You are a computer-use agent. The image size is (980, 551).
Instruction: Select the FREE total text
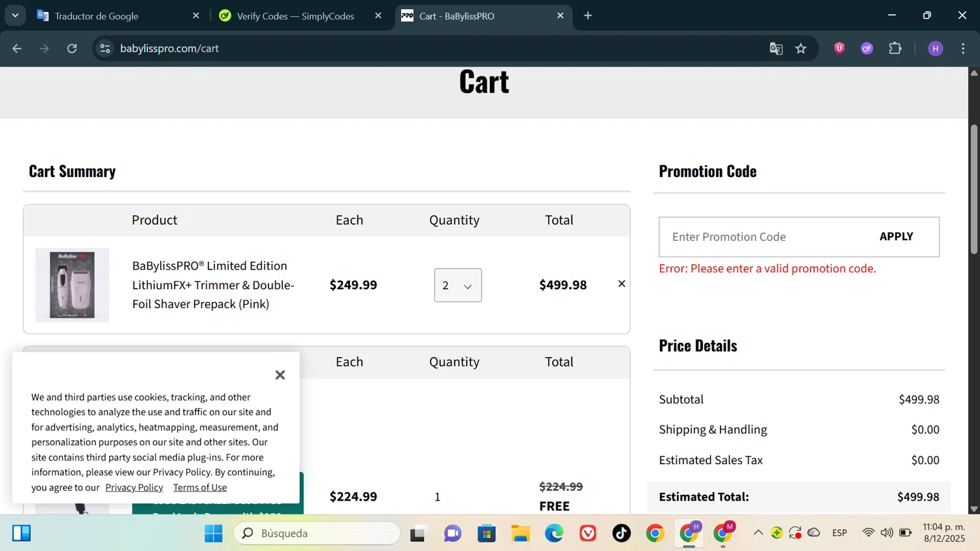pyautogui.click(x=555, y=506)
